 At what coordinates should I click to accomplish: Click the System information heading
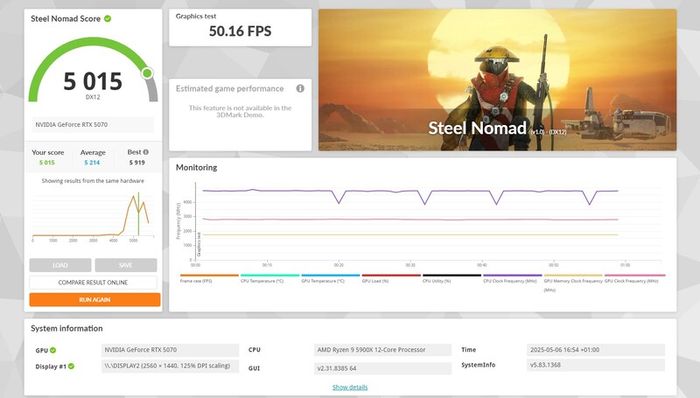pos(67,328)
